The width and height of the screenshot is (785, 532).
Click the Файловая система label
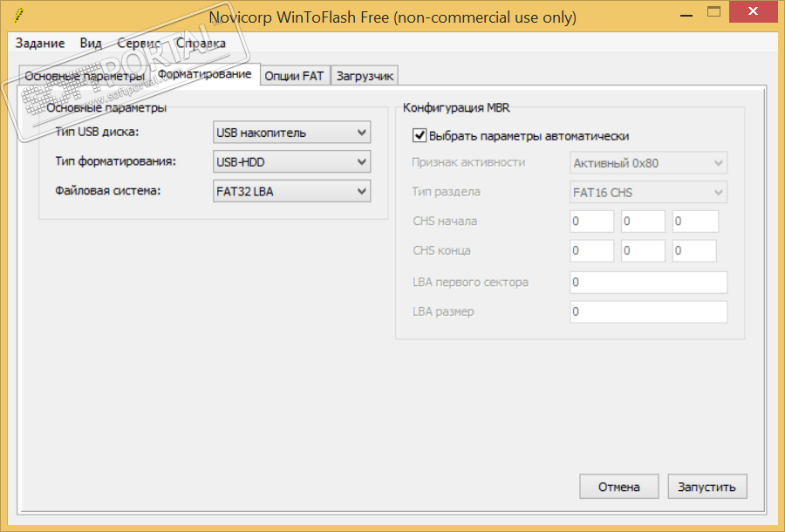[x=108, y=191]
